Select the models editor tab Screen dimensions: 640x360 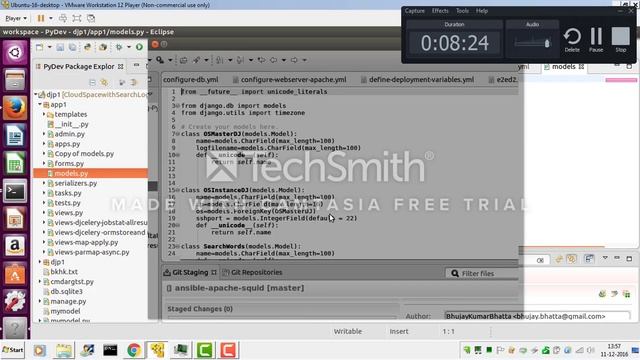click(564, 67)
